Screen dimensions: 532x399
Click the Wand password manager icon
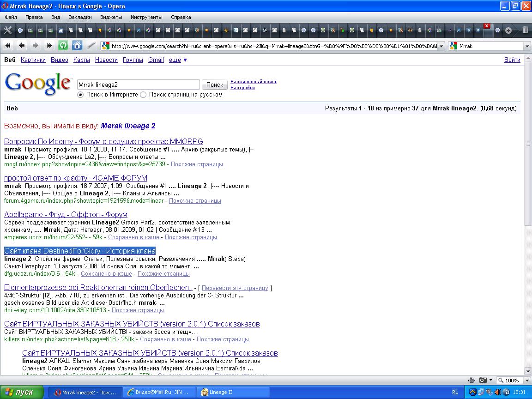pyautogui.click(x=91, y=45)
